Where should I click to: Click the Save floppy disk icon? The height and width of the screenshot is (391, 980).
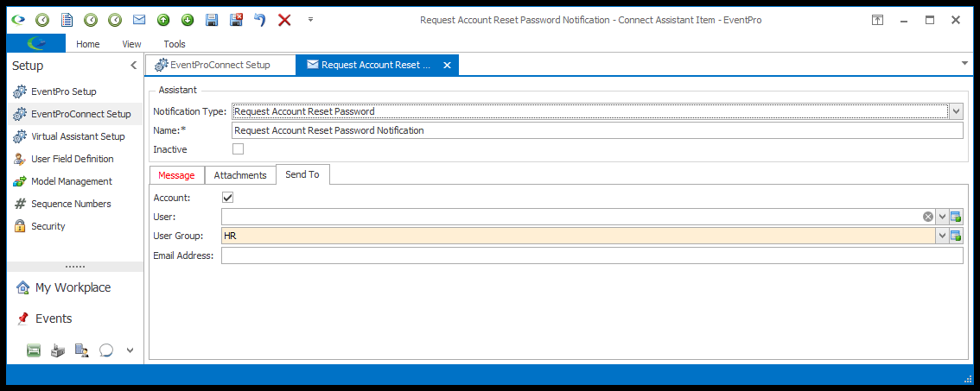212,20
